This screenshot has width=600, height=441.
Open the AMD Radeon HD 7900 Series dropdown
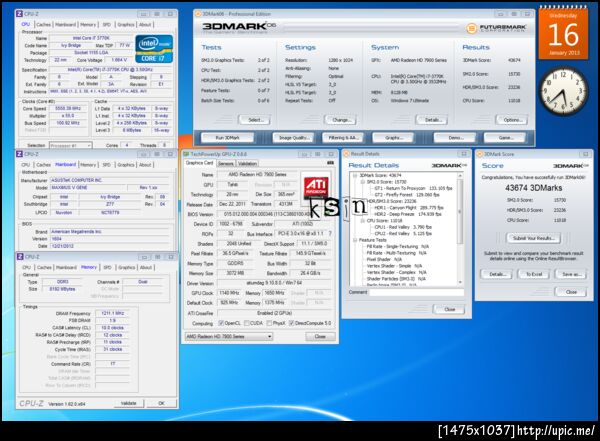click(x=229, y=336)
